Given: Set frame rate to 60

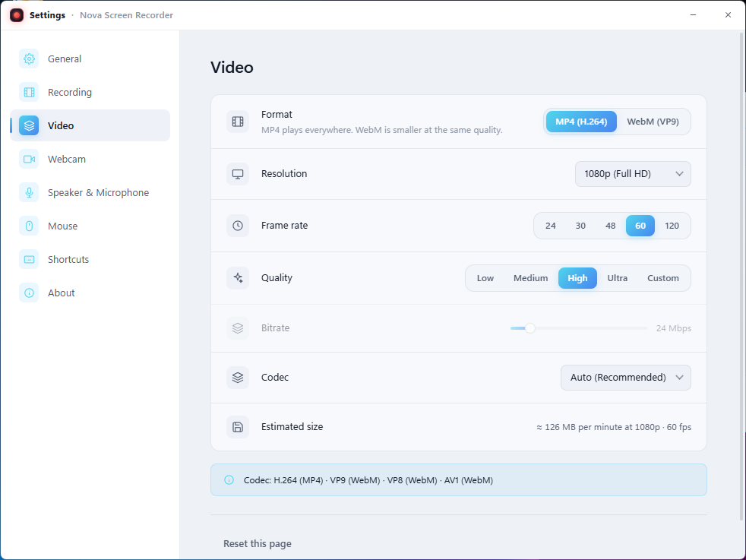Looking at the screenshot, I should pos(640,226).
